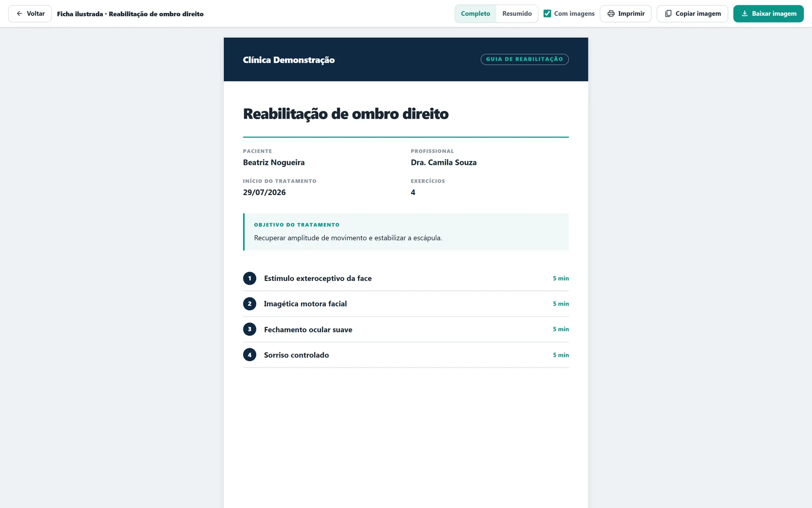Go back with the Voltar button
Viewport: 812px width, 508px height.
click(x=30, y=14)
